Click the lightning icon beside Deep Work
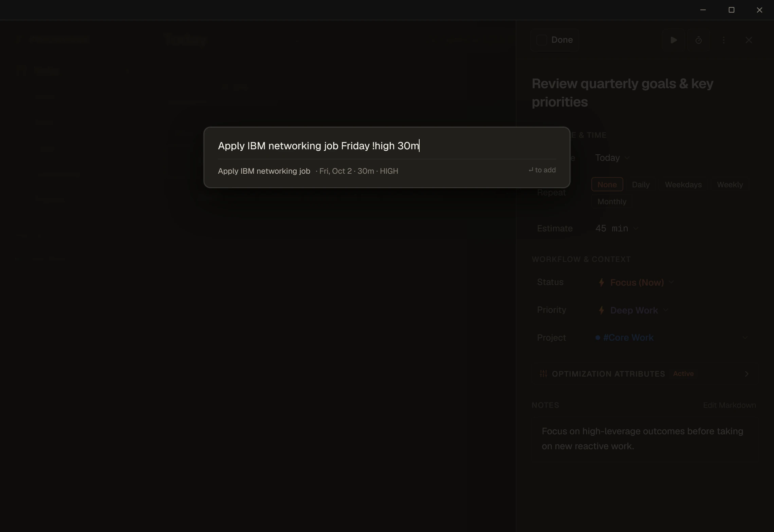The width and height of the screenshot is (774, 532). pos(601,310)
